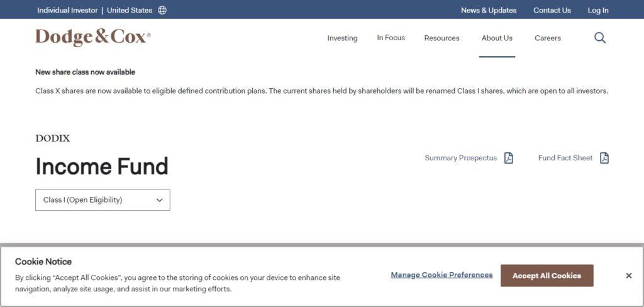
Task: Click the globe icon beside United States
Action: pyautogui.click(x=162, y=10)
